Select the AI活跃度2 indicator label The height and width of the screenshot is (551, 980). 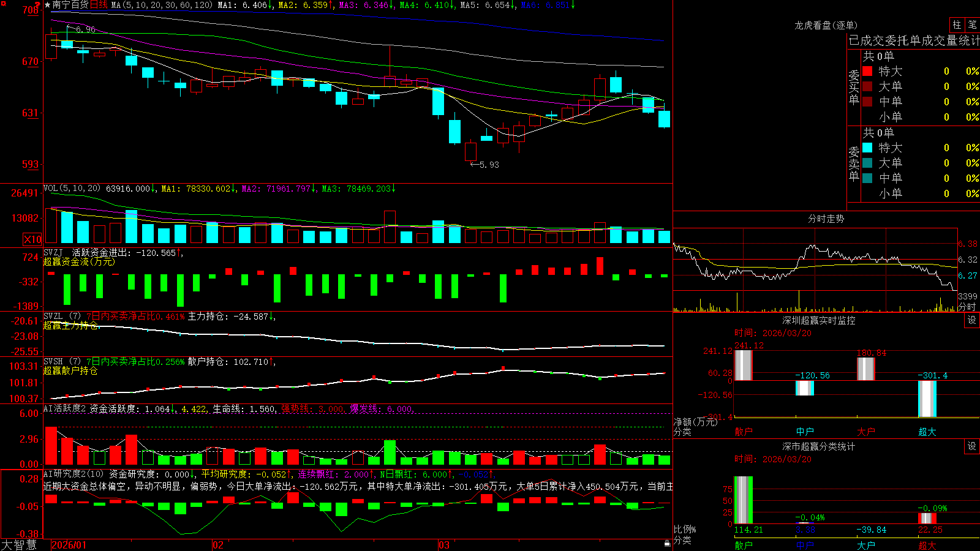[x=64, y=408]
